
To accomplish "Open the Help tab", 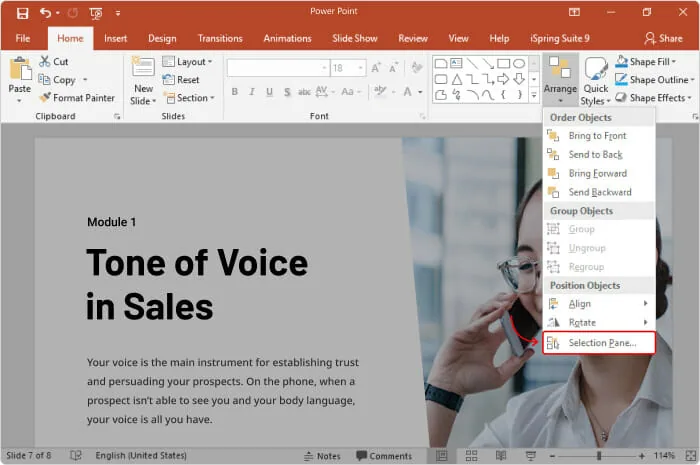I will [x=499, y=38].
